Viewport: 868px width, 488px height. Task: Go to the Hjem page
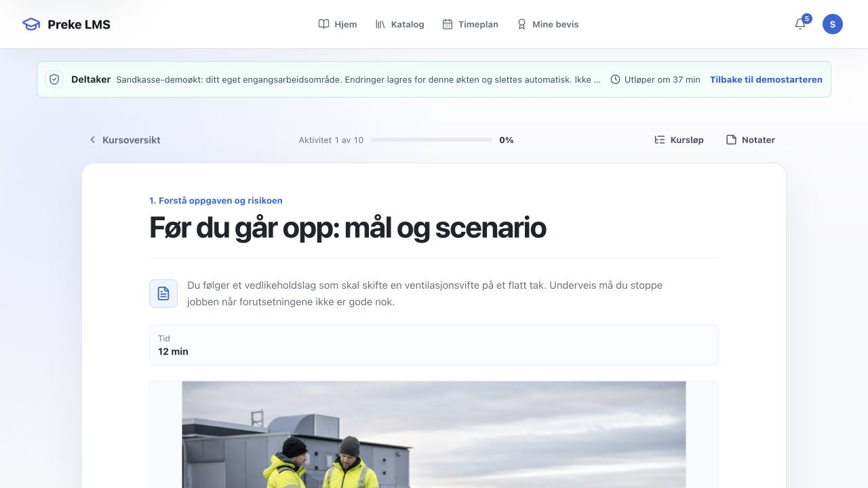point(338,24)
